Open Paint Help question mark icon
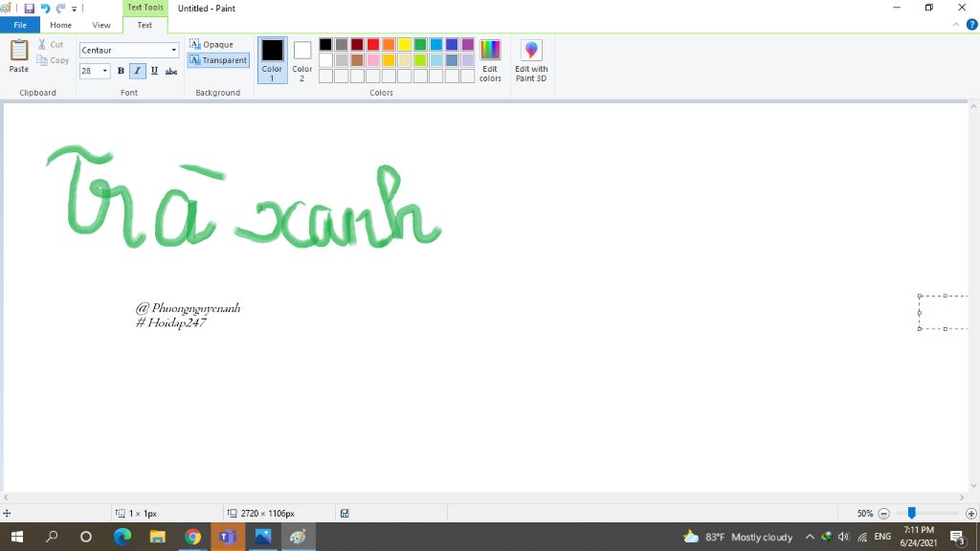Image resolution: width=980 pixels, height=551 pixels. [972, 25]
